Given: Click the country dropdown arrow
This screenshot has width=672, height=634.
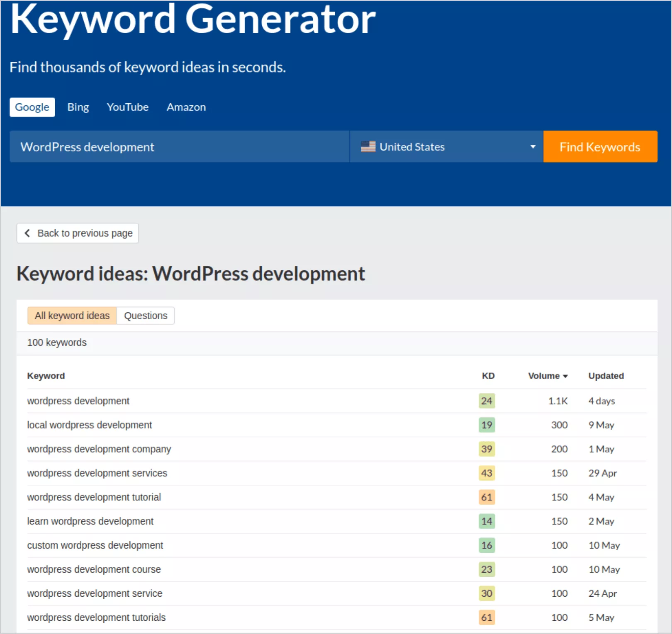Looking at the screenshot, I should (x=533, y=147).
